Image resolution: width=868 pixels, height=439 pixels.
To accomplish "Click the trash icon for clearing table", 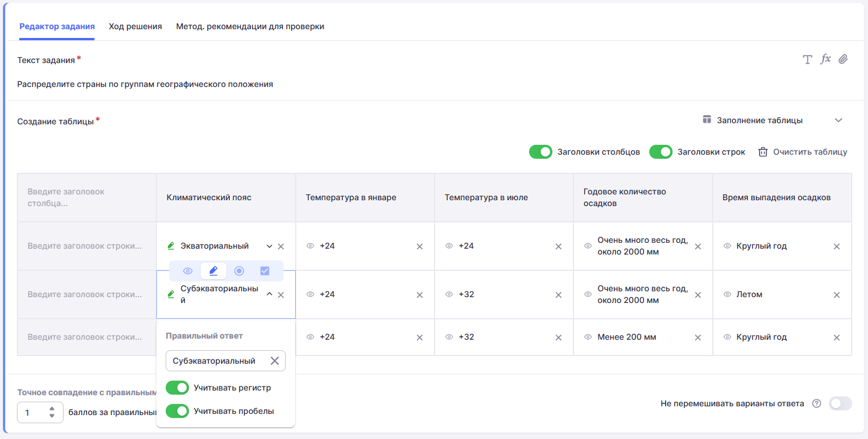I will [762, 152].
